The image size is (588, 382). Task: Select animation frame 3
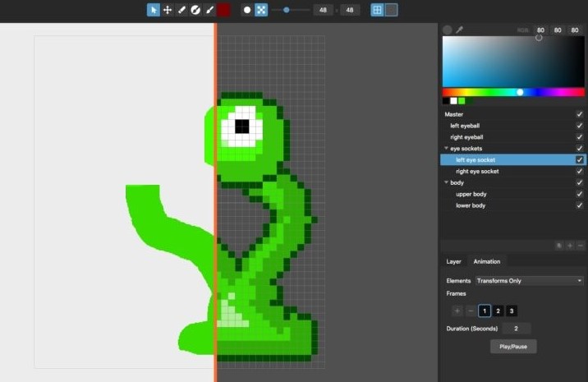click(x=512, y=311)
